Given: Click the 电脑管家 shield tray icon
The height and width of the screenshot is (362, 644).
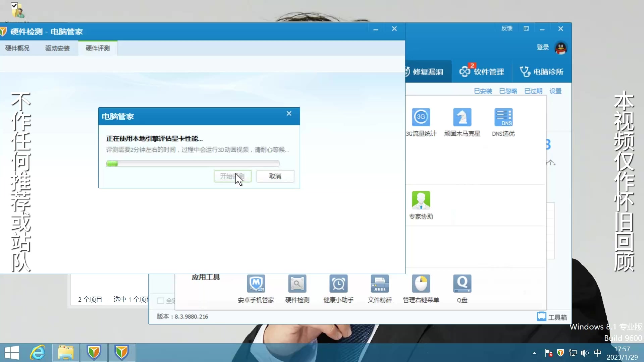Looking at the screenshot, I should 560,353.
